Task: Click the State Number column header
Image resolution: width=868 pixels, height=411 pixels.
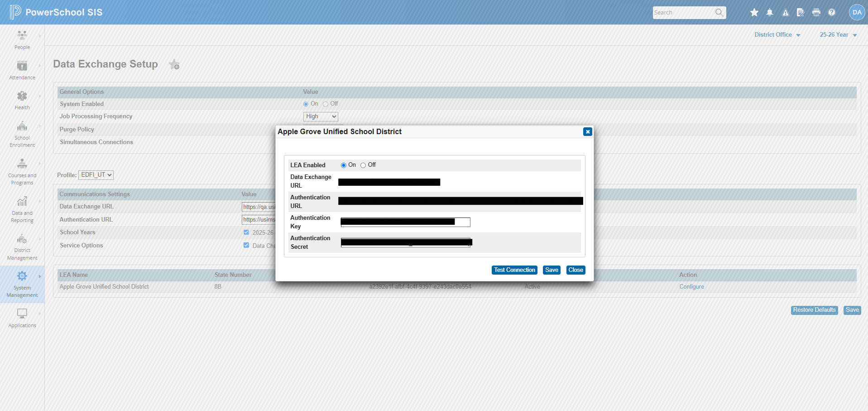Action: [233, 275]
